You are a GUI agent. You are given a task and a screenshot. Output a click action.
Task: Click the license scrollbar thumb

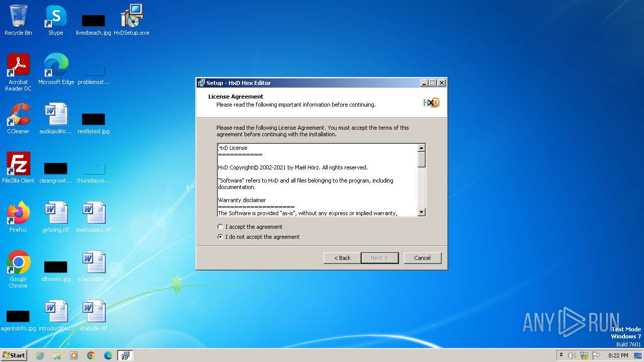[422, 159]
